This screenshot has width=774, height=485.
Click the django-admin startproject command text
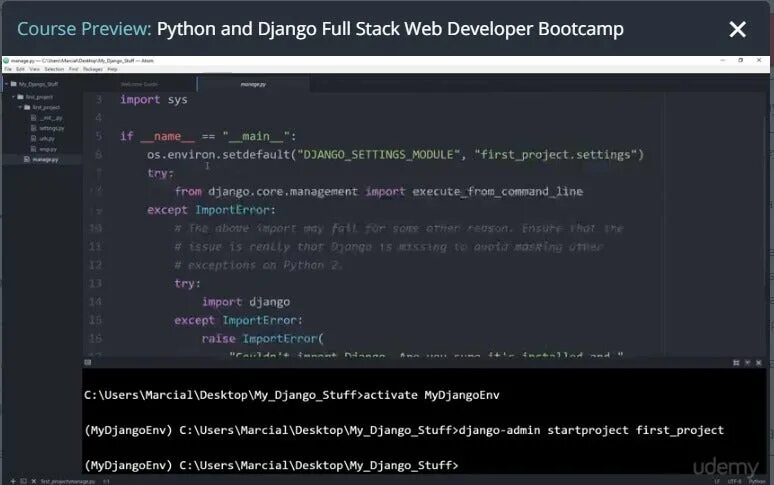point(591,430)
